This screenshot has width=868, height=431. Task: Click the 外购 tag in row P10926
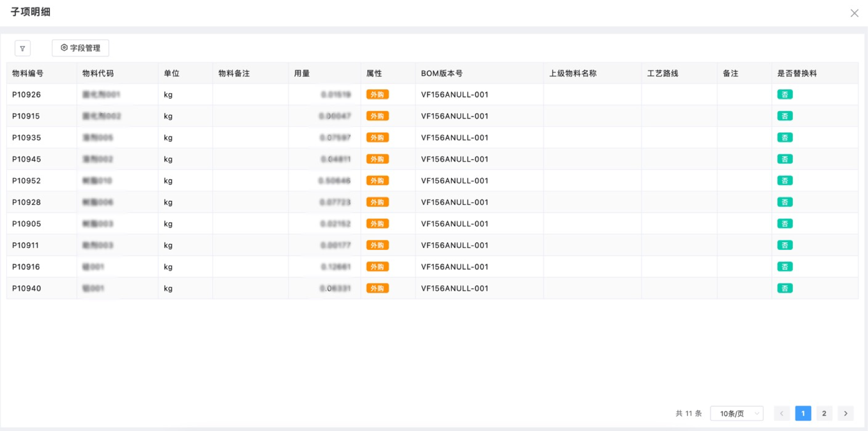377,95
